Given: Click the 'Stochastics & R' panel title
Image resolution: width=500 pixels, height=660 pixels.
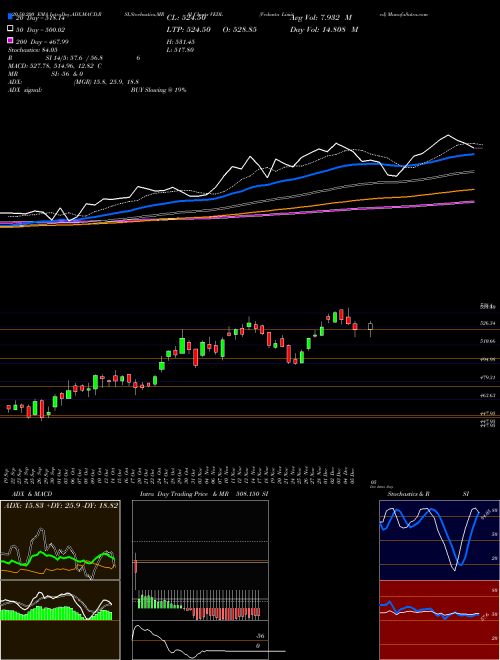Looking at the screenshot, I should (x=408, y=494).
